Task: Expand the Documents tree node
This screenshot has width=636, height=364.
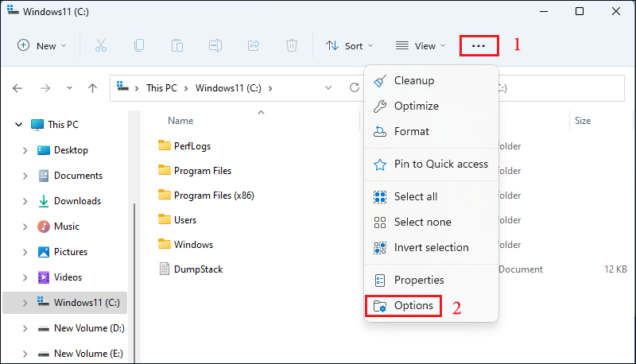Action: click(x=25, y=176)
